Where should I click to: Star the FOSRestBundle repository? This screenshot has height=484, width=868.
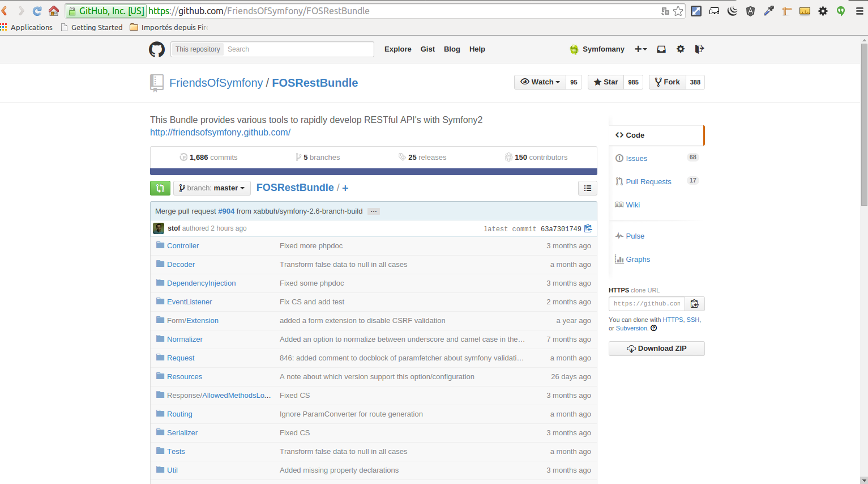pyautogui.click(x=606, y=82)
